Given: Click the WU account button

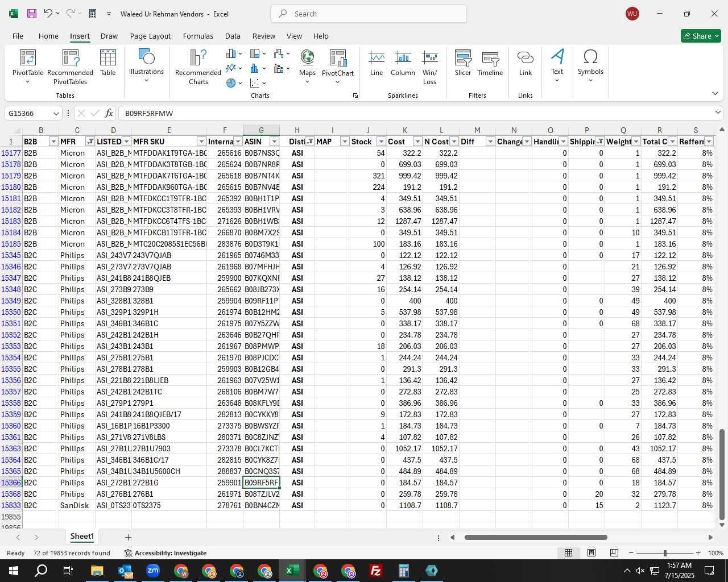Looking at the screenshot, I should click(x=632, y=14).
